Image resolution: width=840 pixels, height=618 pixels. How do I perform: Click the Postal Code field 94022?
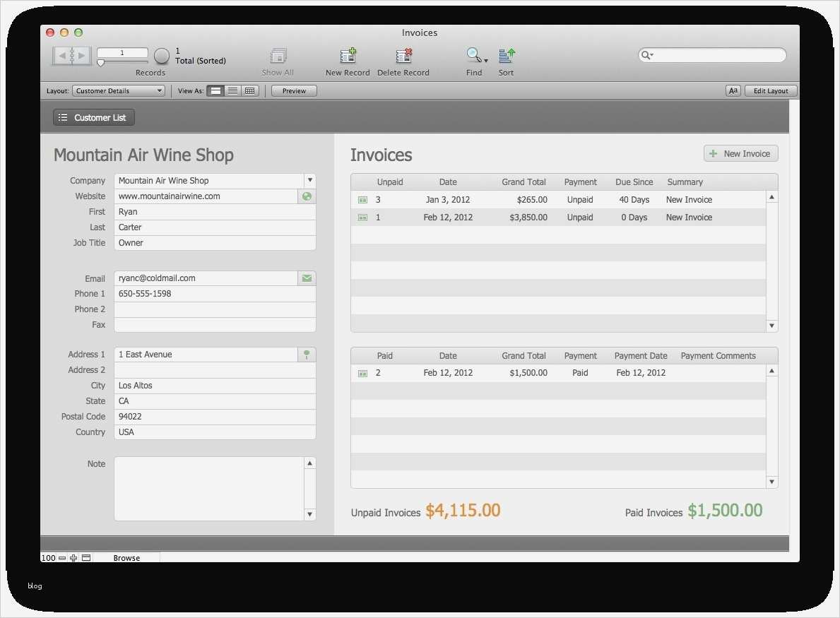(x=215, y=417)
